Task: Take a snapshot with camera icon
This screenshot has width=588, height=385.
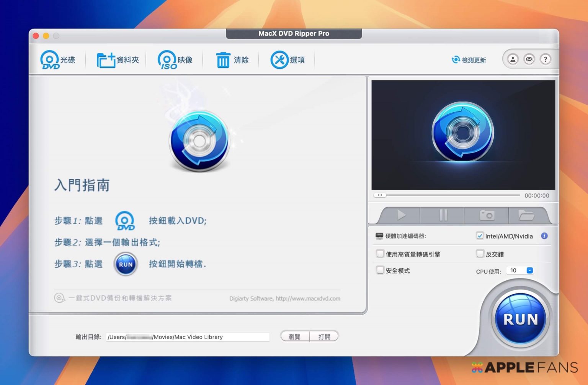Action: click(x=487, y=215)
